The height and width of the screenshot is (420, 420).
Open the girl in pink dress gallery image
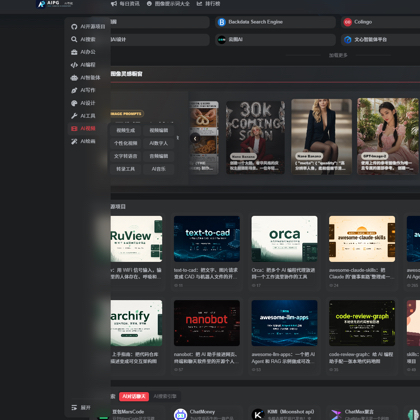(x=388, y=136)
